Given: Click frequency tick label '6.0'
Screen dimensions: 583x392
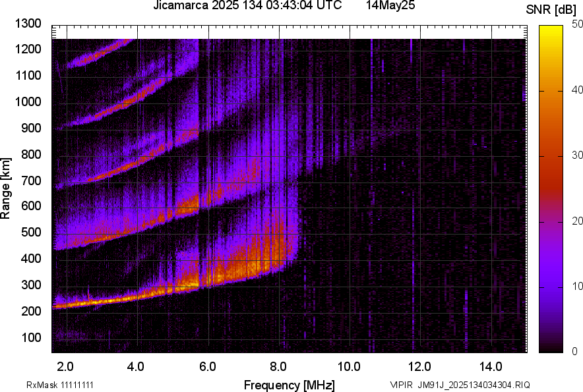Looking at the screenshot, I should (208, 367).
